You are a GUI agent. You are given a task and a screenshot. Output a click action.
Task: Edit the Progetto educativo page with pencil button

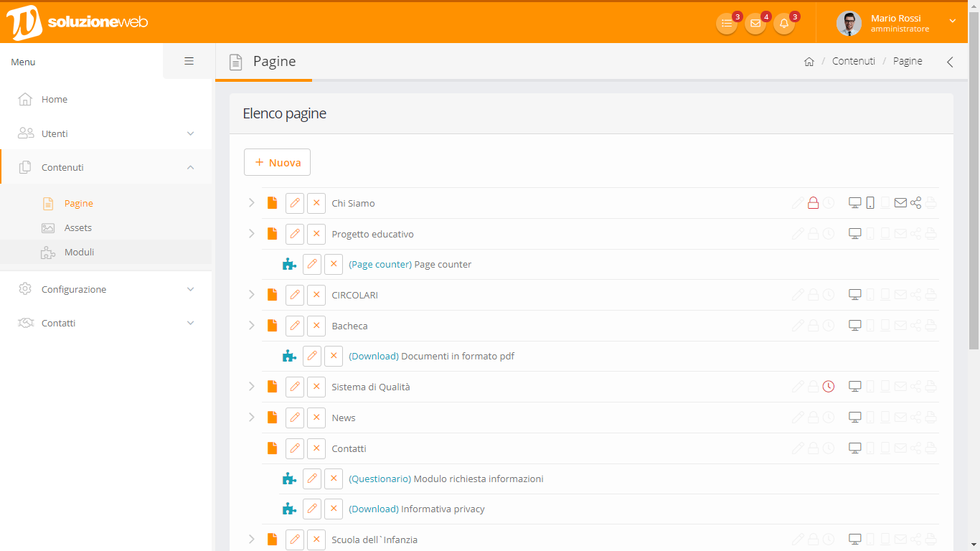[295, 234]
